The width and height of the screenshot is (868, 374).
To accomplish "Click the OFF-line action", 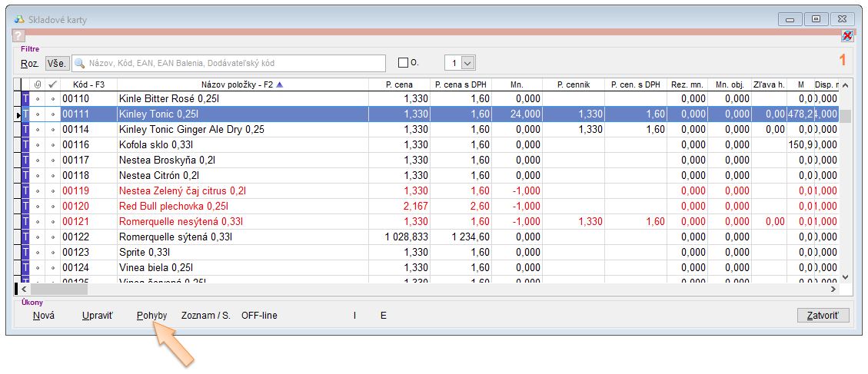I will [259, 316].
